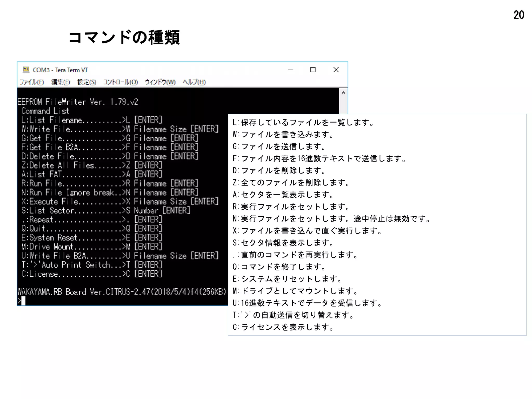Viewport: 532px width, 399px height.
Task: Maximize the Tera Term window
Action: coord(313,70)
